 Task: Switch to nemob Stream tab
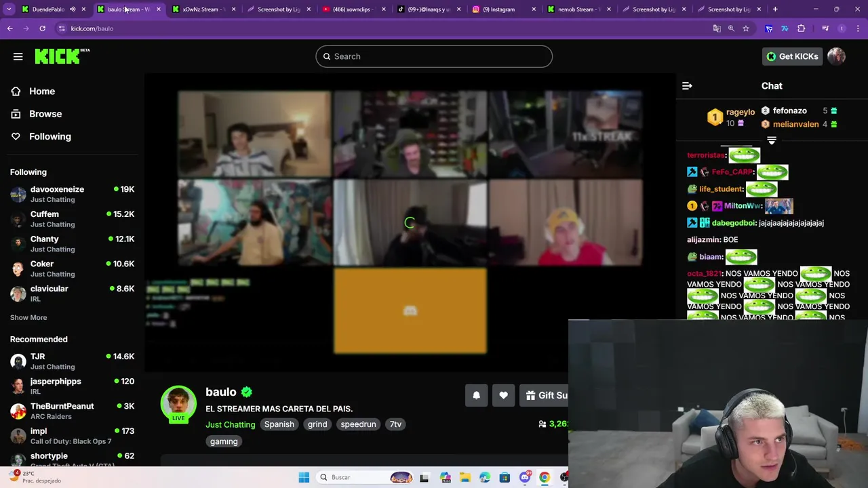[578, 9]
